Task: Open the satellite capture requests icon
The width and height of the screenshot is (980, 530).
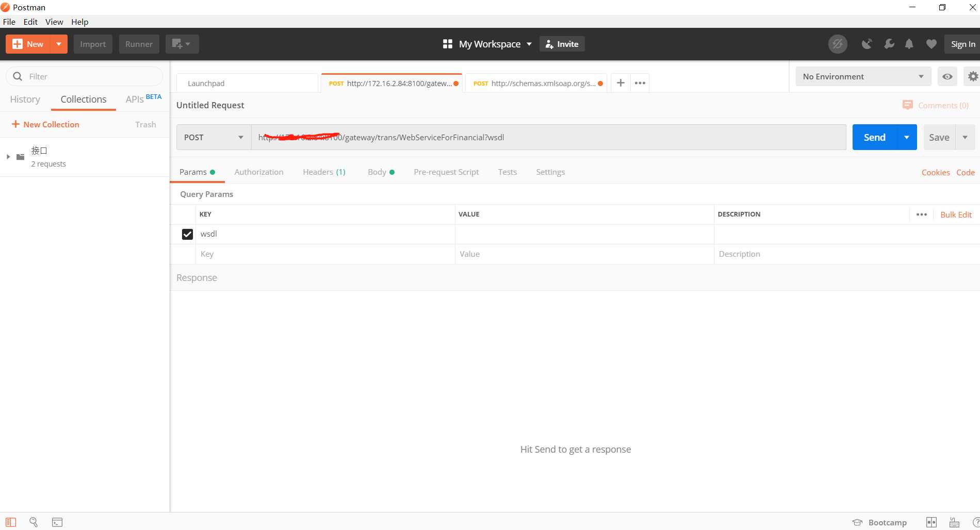Action: [x=867, y=44]
